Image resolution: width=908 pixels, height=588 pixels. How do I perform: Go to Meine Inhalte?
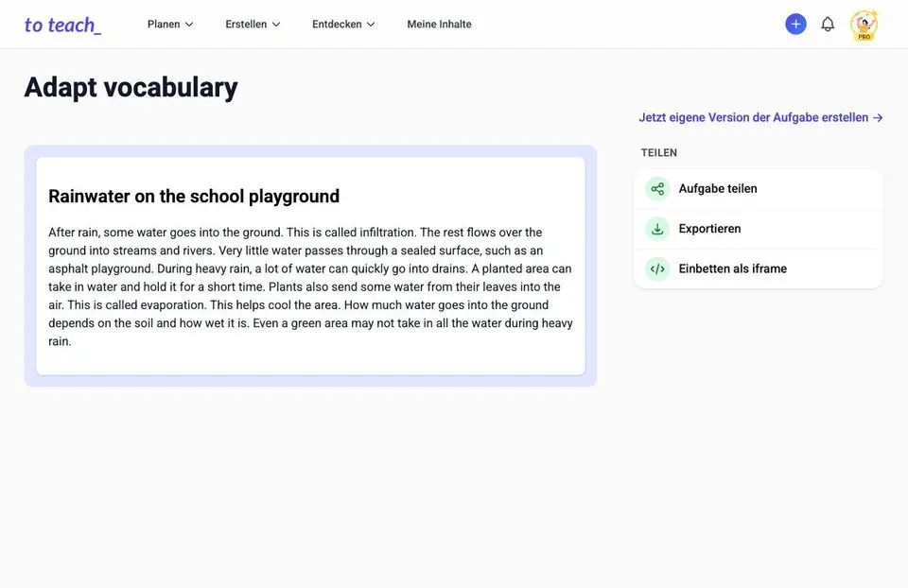[439, 25]
